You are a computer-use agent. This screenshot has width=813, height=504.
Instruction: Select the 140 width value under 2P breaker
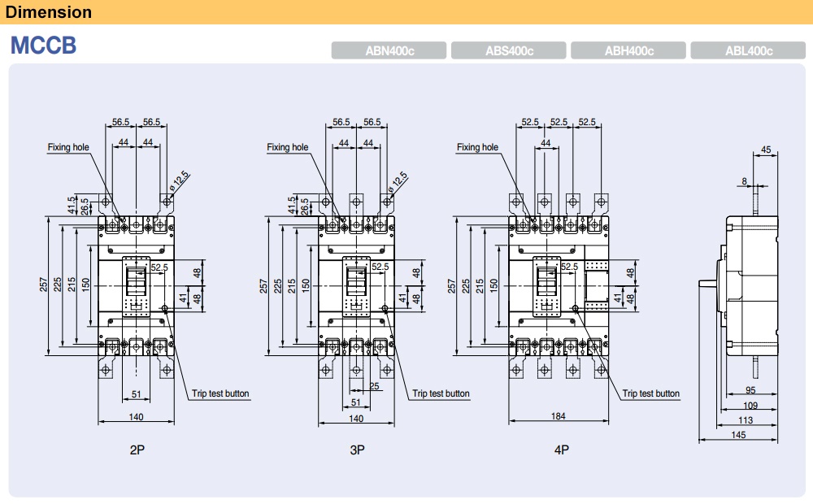[x=136, y=417]
